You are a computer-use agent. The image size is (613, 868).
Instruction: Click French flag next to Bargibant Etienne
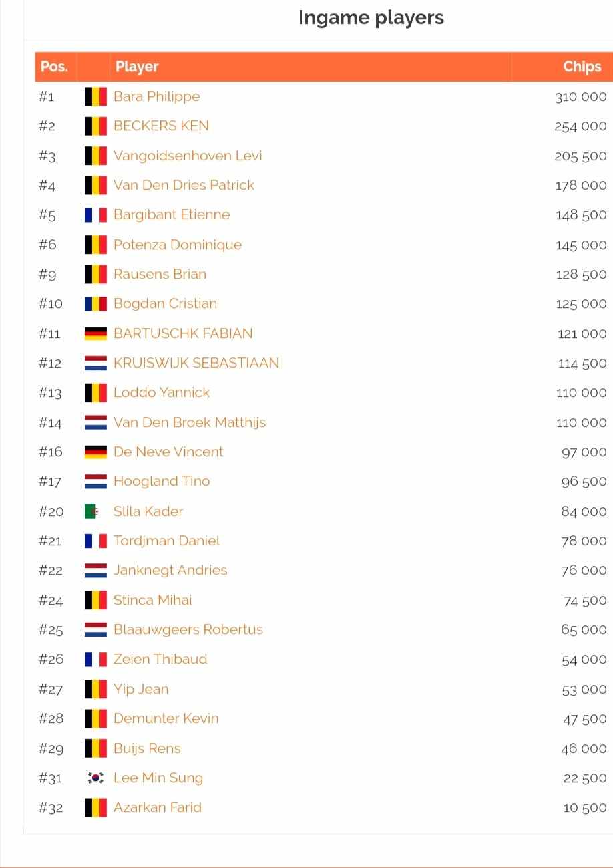pos(95,214)
